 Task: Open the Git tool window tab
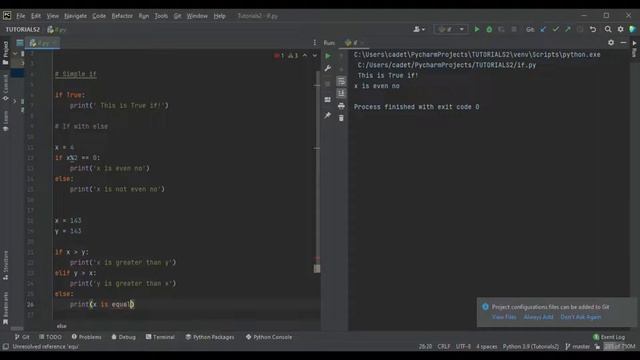tap(22, 337)
